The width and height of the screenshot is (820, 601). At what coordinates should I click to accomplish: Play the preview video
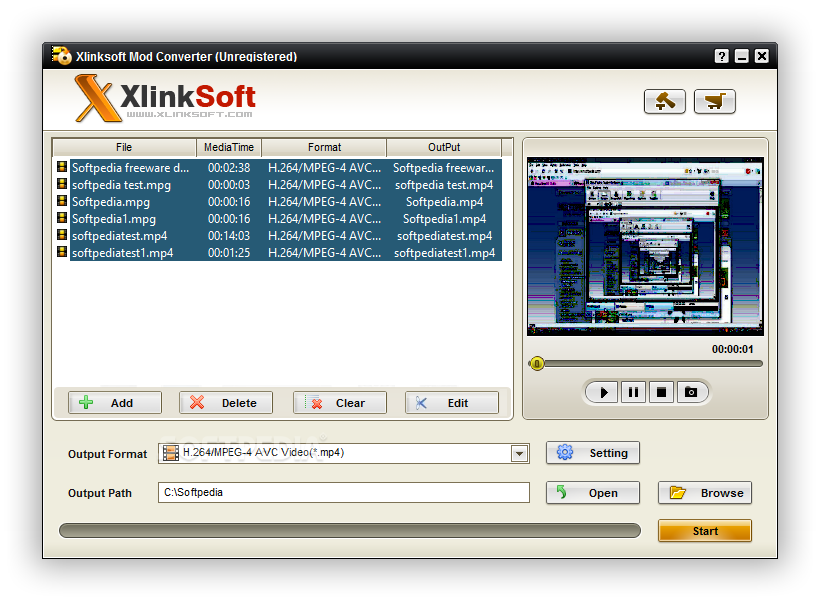click(x=603, y=392)
